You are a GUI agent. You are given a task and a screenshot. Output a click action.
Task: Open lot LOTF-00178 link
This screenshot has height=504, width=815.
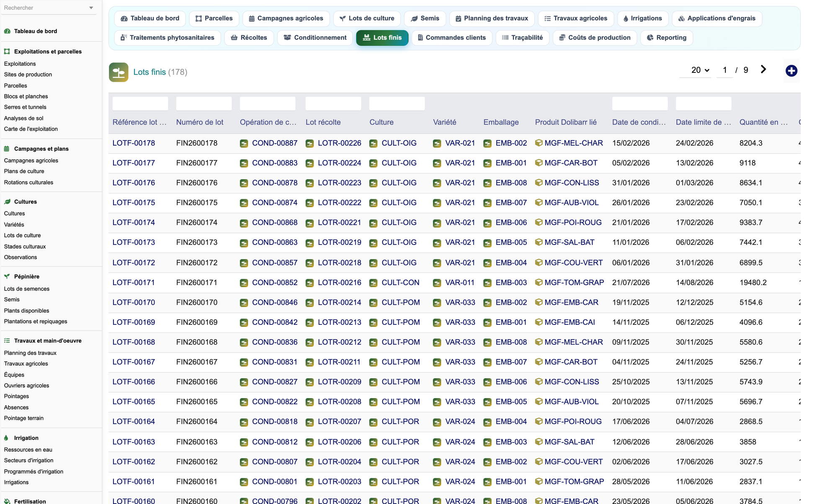click(x=134, y=143)
